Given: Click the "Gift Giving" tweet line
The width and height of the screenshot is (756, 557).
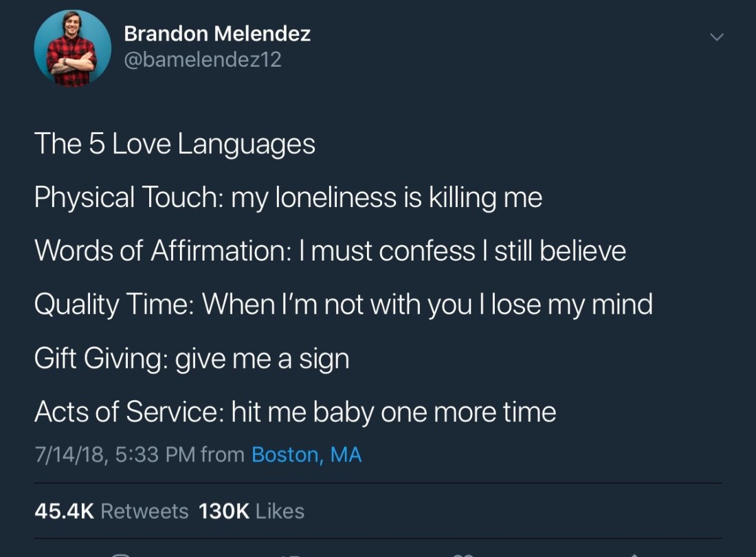Looking at the screenshot, I should [x=192, y=358].
